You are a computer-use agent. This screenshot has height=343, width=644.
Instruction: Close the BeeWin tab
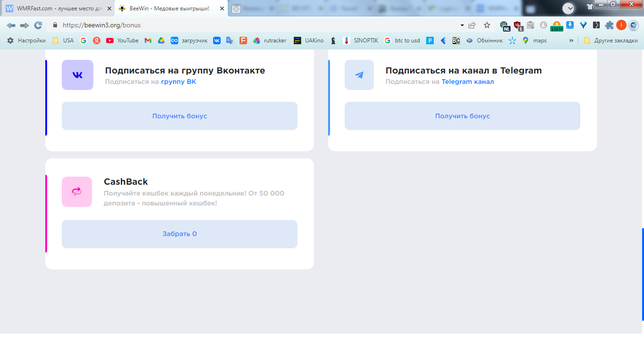pos(222,8)
